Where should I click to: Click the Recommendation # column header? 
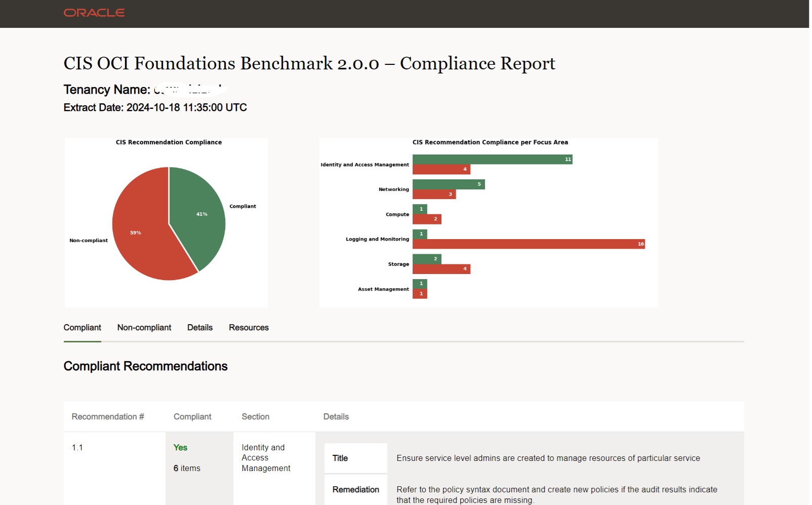point(108,417)
